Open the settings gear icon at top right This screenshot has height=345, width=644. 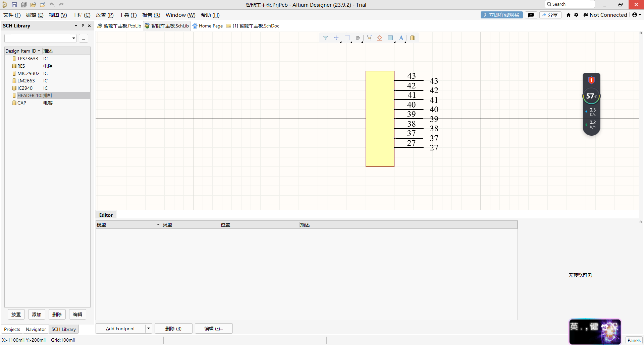click(x=576, y=15)
